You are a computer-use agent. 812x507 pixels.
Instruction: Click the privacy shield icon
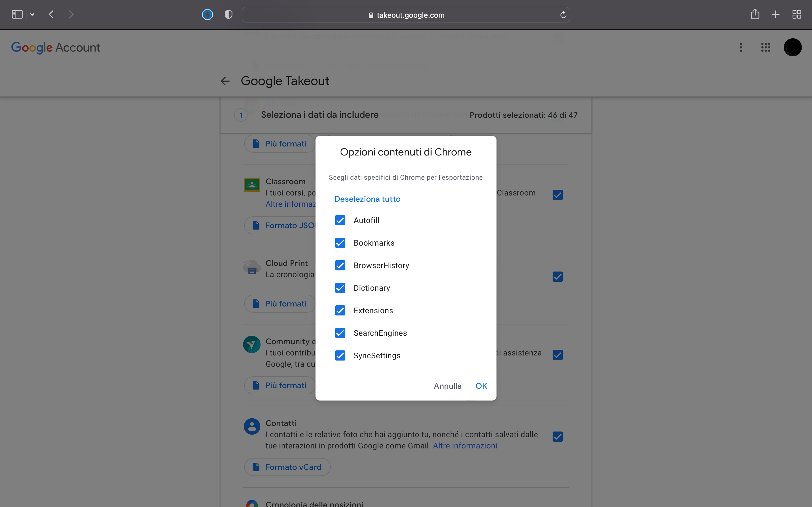[x=228, y=14]
